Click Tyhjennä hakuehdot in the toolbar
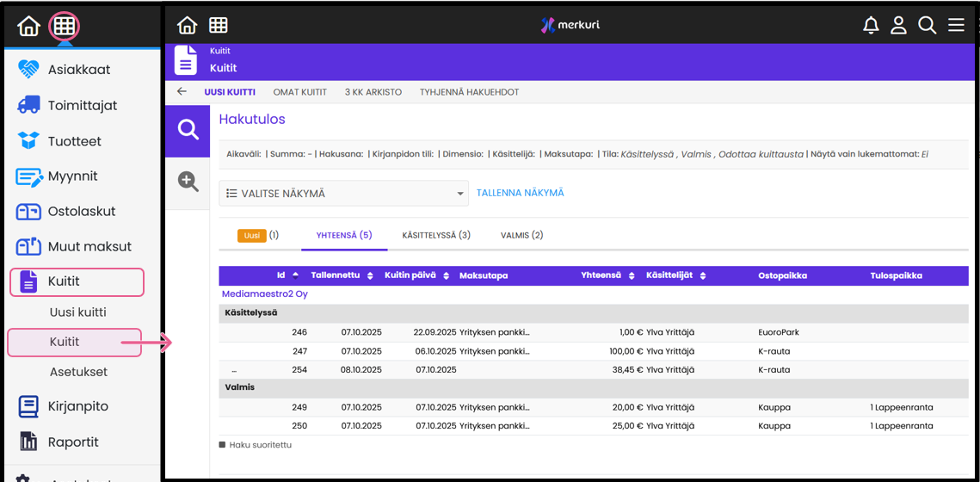 click(469, 92)
